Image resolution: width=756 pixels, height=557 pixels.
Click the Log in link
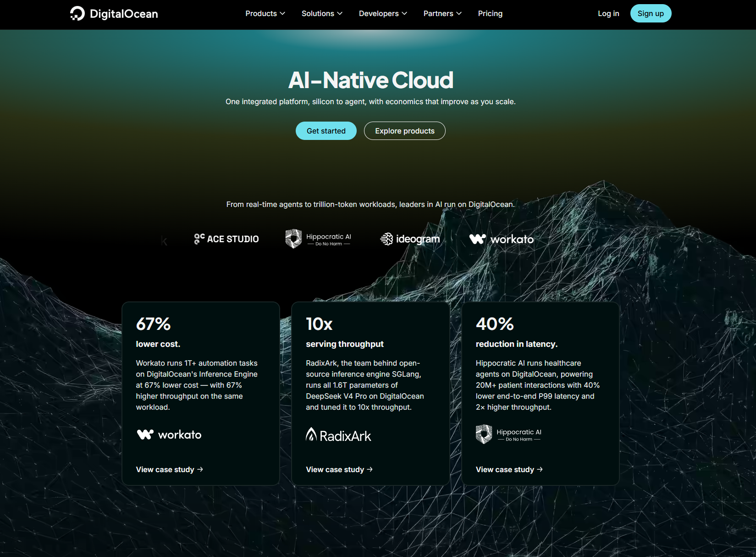(608, 14)
